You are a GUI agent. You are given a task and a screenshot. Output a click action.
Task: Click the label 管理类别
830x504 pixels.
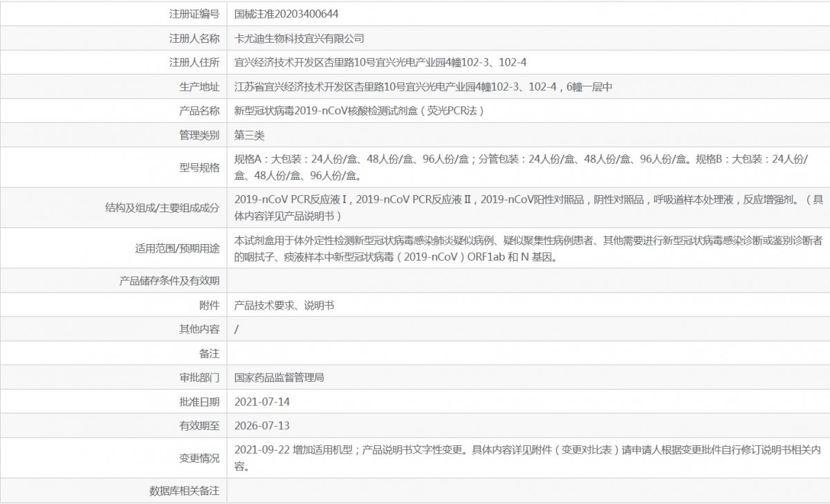(x=199, y=135)
